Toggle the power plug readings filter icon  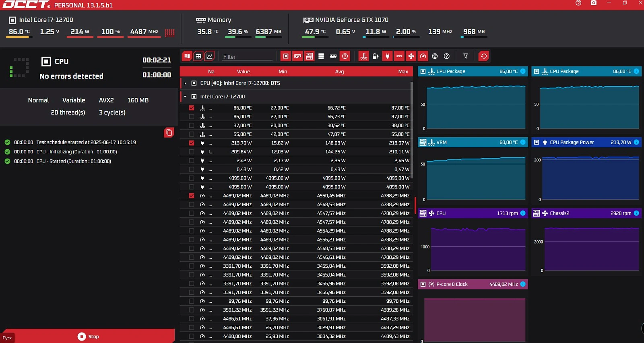coord(387,56)
